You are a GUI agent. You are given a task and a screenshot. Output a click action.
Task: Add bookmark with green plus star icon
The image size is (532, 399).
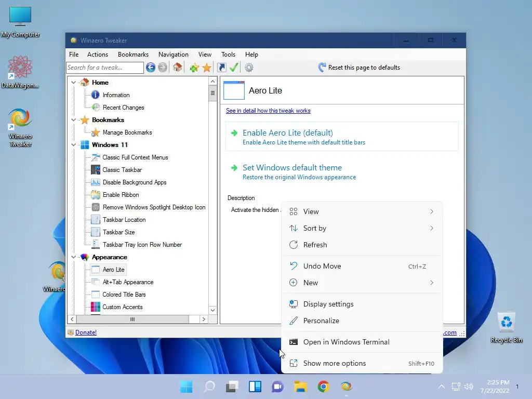[194, 68]
